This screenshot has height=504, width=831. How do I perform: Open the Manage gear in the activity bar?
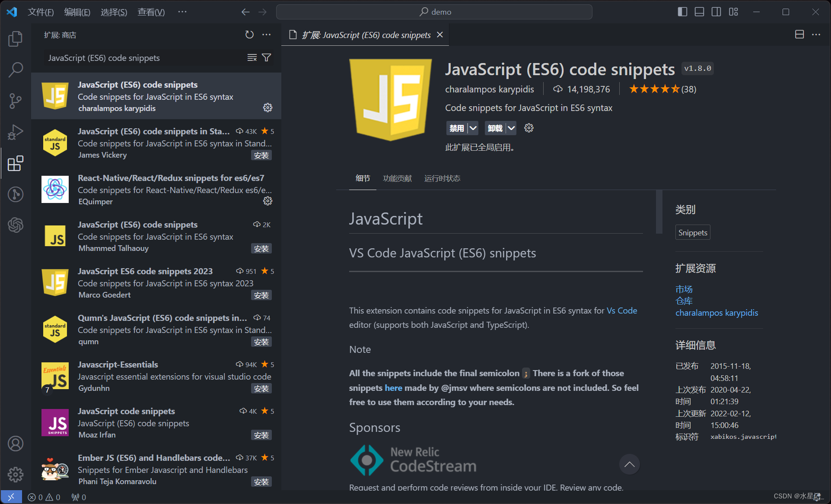(x=16, y=475)
